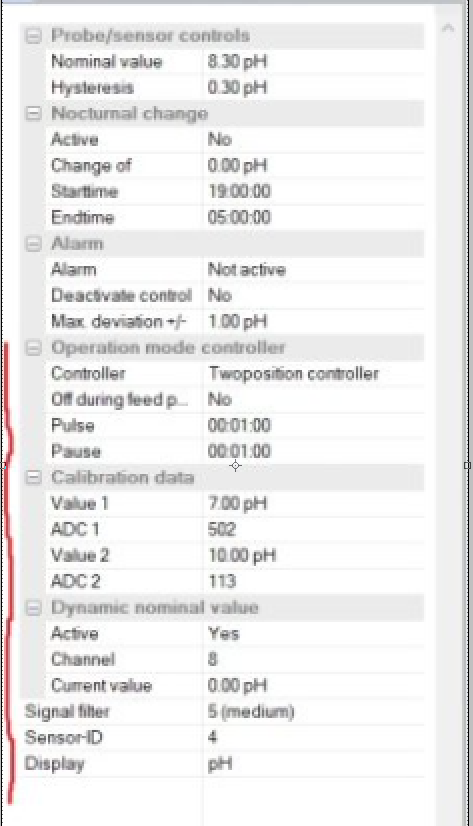Select the Signal filter value 5 (medium)
This screenshot has width=473, height=826.
[314, 712]
